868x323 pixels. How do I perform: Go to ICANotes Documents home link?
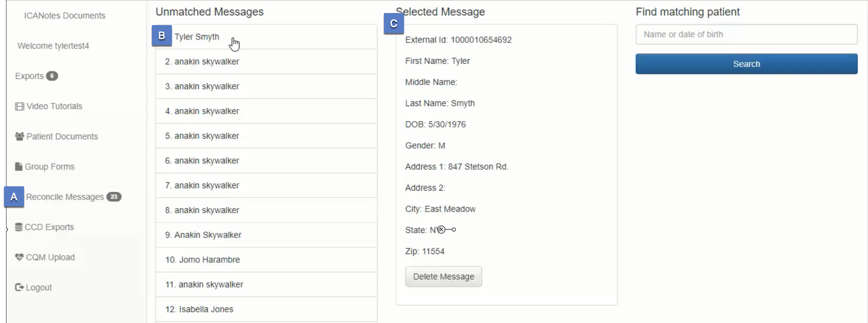(x=65, y=16)
